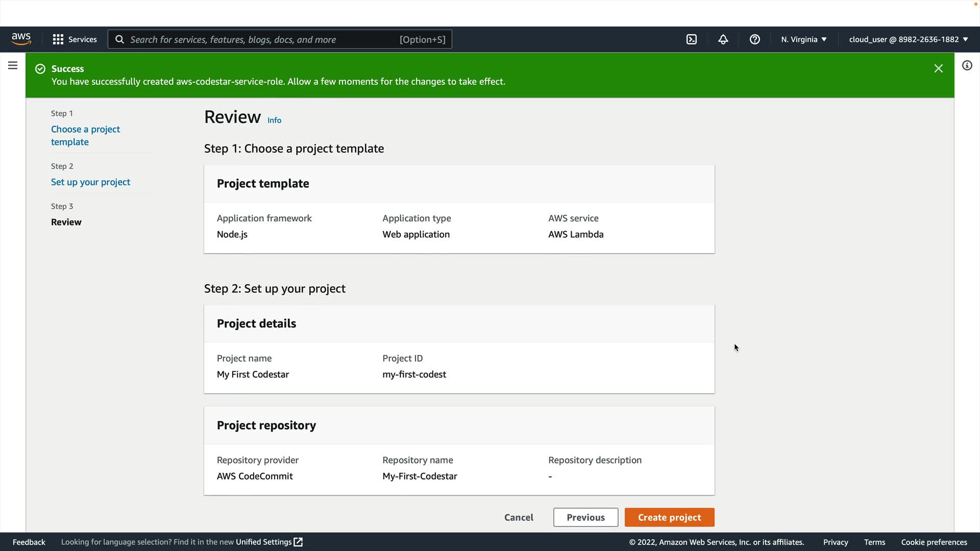This screenshot has height=551, width=980.
Task: Expand the hamburger side navigation
Action: click(13, 65)
